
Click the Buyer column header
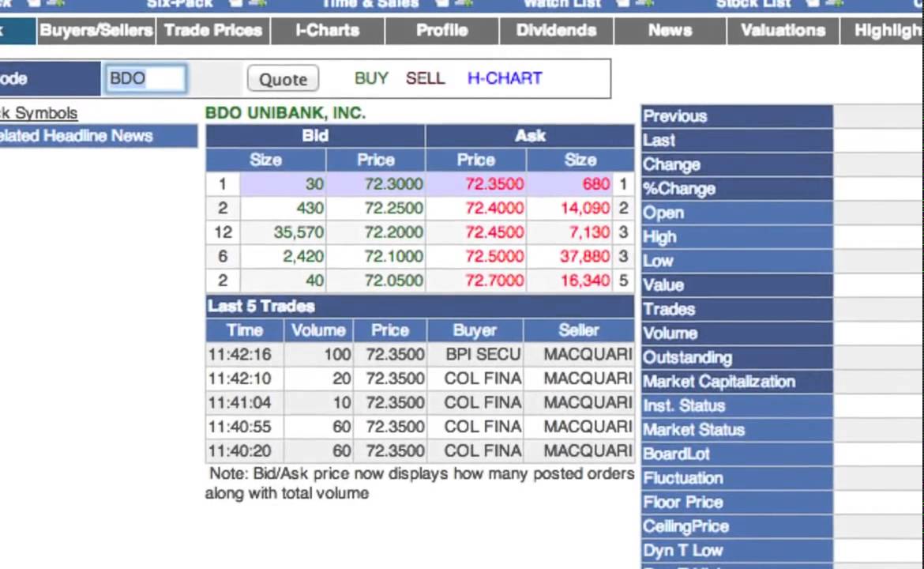475,330
